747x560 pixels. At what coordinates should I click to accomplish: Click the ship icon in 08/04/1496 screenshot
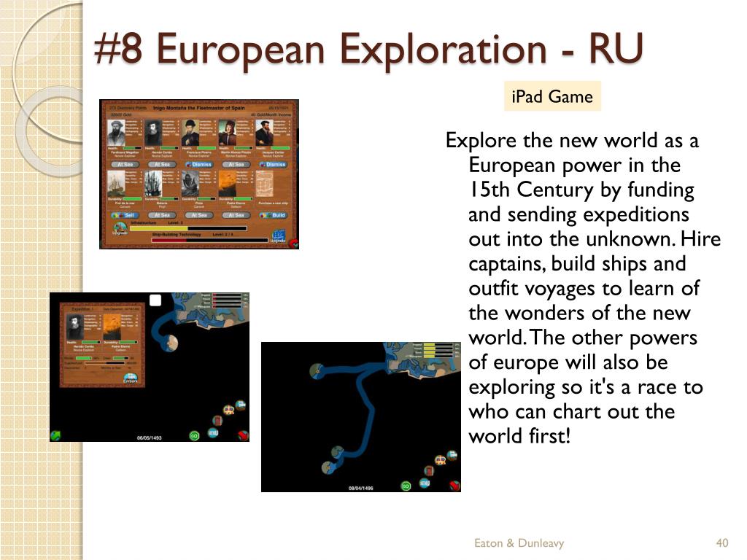[x=452, y=456]
